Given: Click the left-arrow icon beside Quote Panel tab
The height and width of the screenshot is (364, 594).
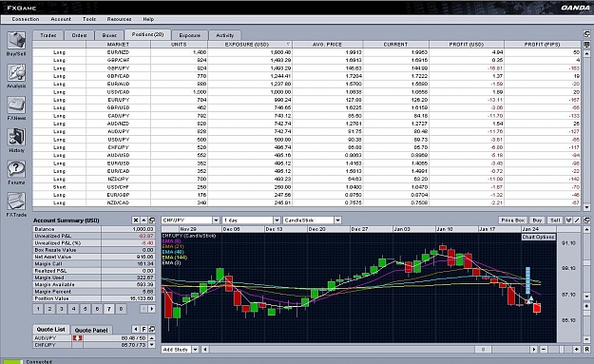Looking at the screenshot, I should pyautogui.click(x=136, y=329).
